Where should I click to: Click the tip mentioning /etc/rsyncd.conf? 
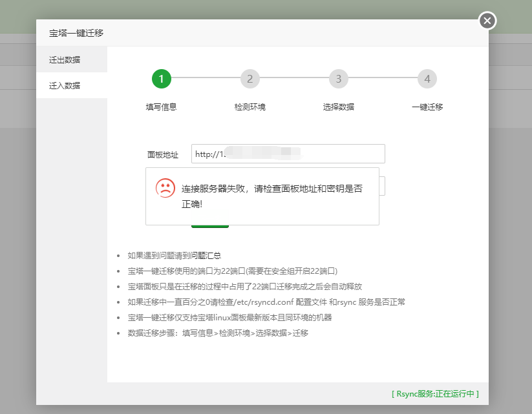pyautogui.click(x=266, y=302)
